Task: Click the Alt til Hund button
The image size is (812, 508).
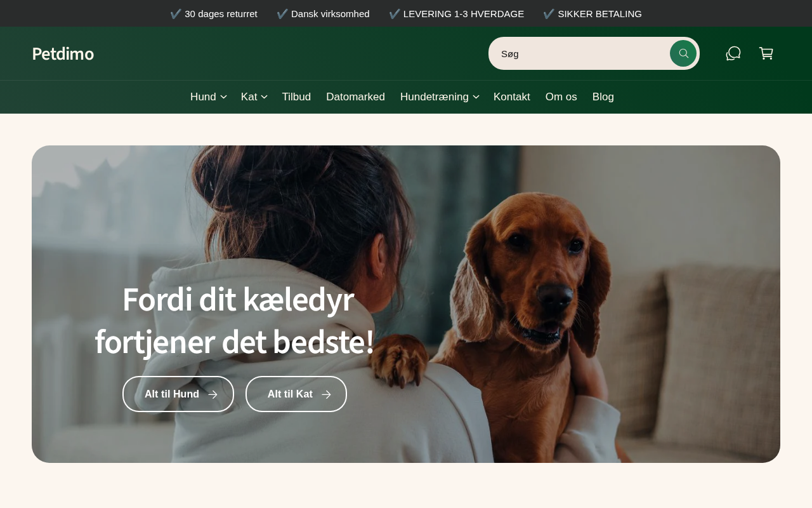Action: click(178, 394)
